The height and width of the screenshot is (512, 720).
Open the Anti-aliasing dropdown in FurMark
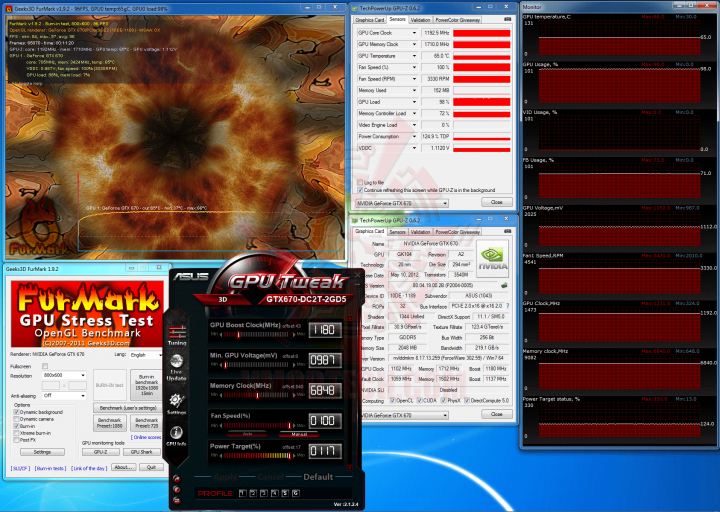64,395
